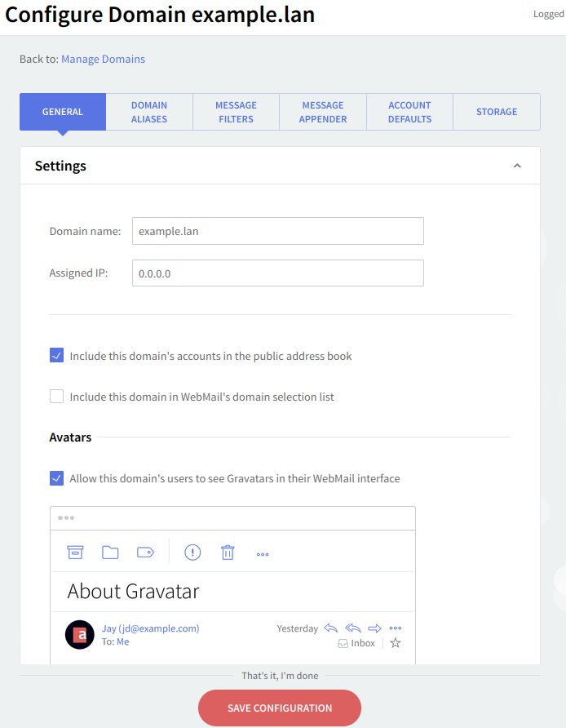Open message header three-dot menu after forward arrow

[396, 628]
